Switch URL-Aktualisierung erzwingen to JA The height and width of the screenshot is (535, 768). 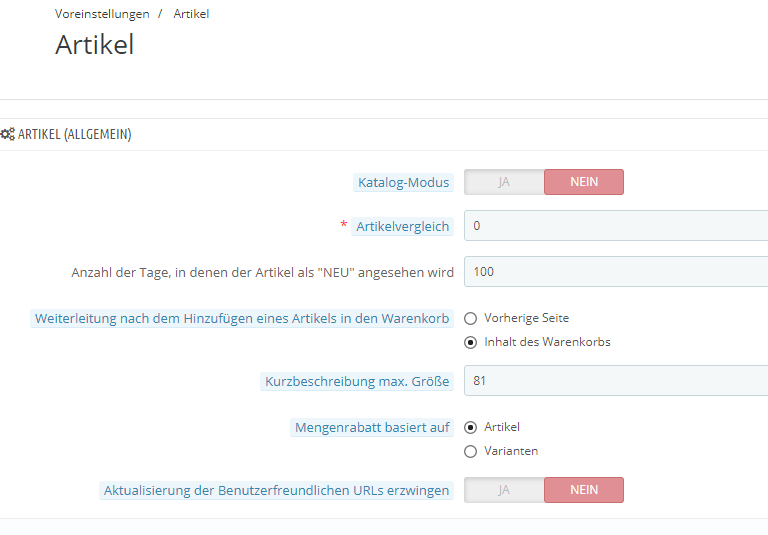[504, 490]
